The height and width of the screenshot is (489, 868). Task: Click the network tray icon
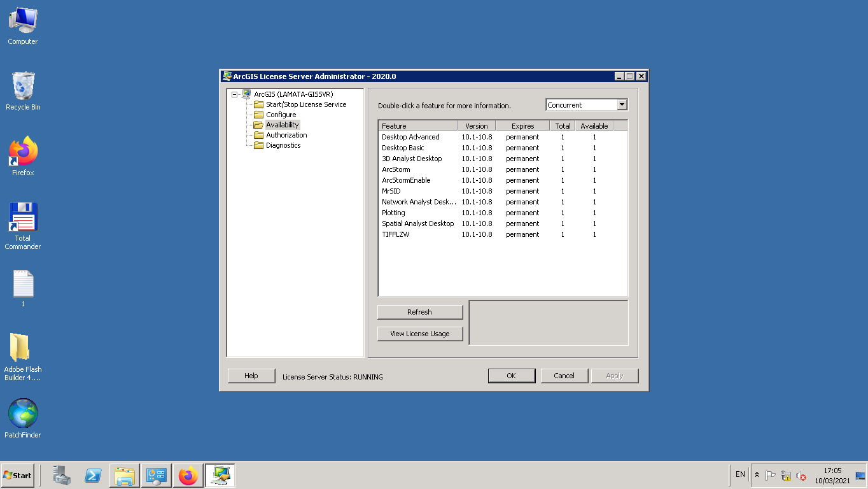786,476
